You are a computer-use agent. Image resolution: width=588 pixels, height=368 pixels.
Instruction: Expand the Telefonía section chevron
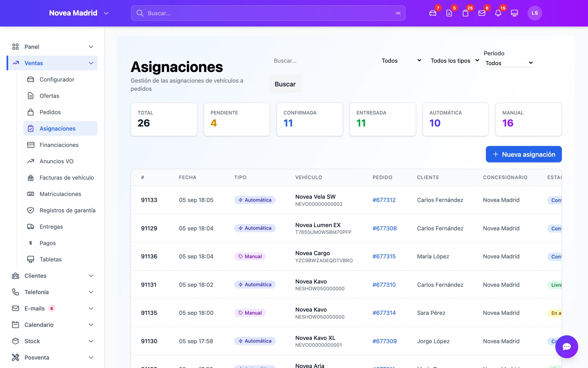tap(91, 292)
